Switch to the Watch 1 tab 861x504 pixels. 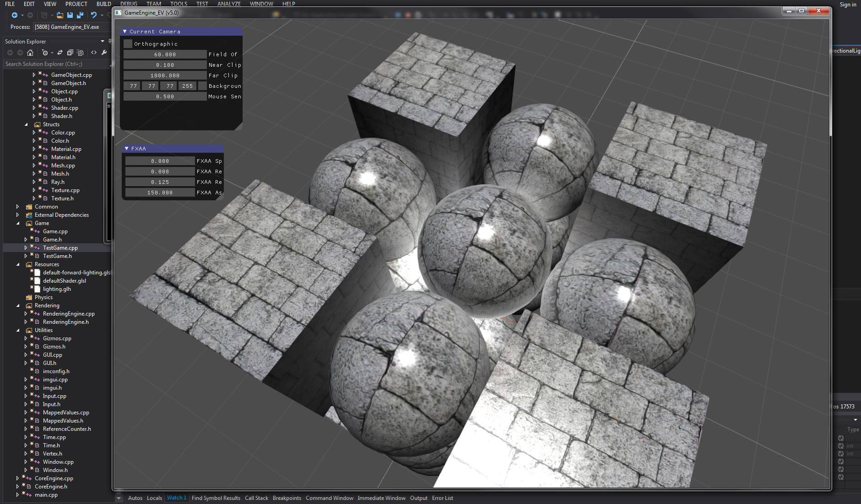[x=176, y=498]
